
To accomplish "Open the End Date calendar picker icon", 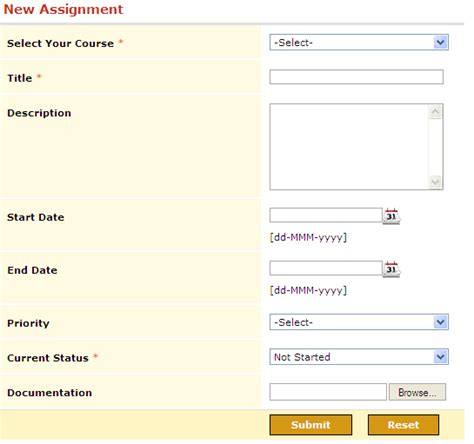I will [392, 269].
